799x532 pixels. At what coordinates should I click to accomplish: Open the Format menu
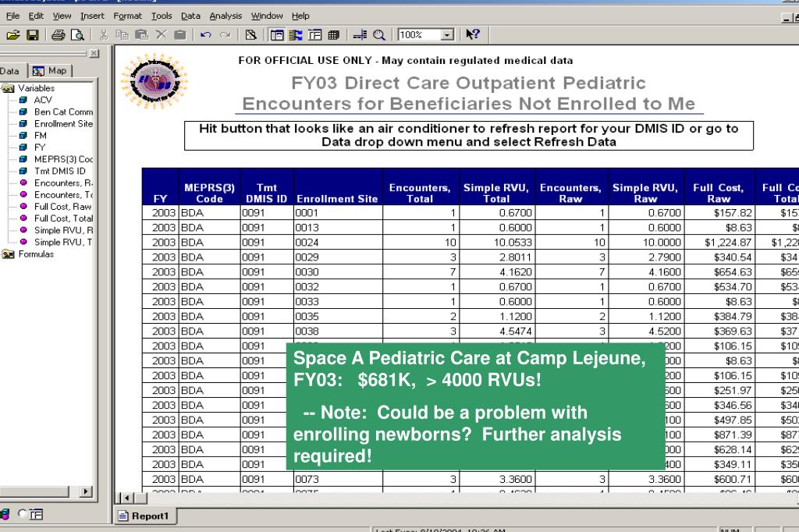click(127, 16)
